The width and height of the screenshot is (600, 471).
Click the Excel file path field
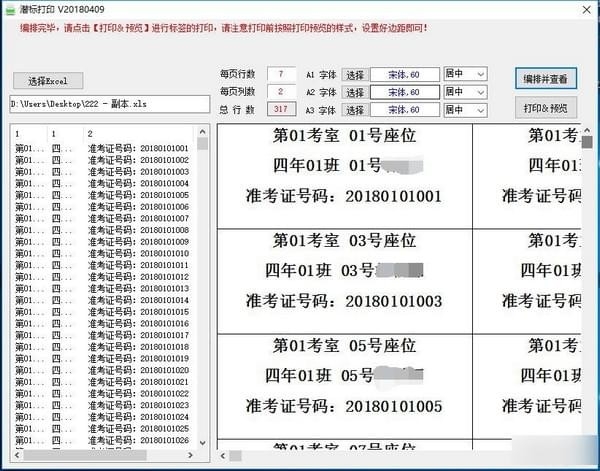coord(110,104)
